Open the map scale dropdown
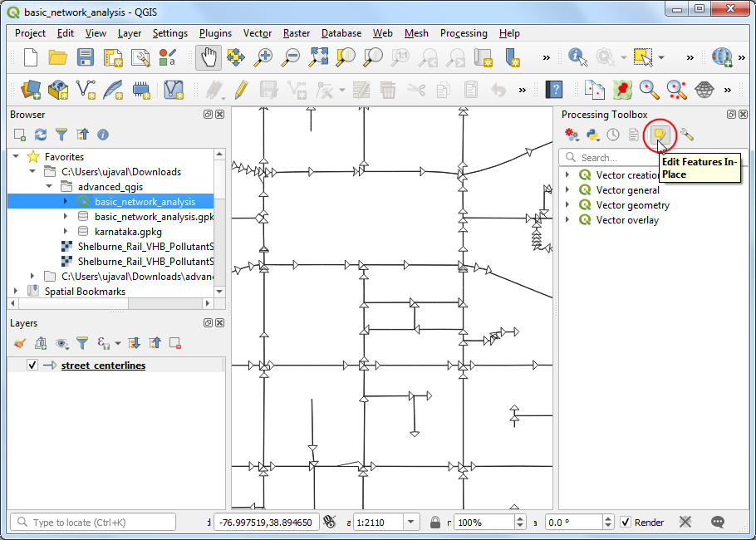756x540 pixels. 411,523
